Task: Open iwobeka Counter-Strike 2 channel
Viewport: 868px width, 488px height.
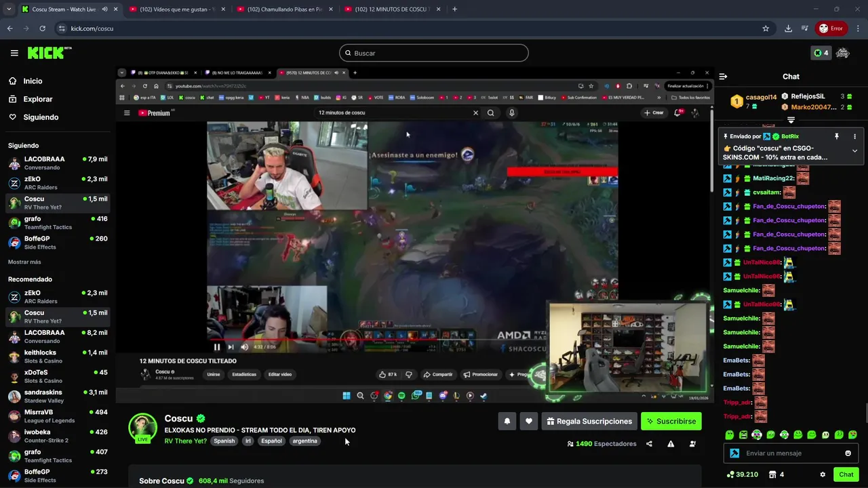Action: click(x=58, y=436)
